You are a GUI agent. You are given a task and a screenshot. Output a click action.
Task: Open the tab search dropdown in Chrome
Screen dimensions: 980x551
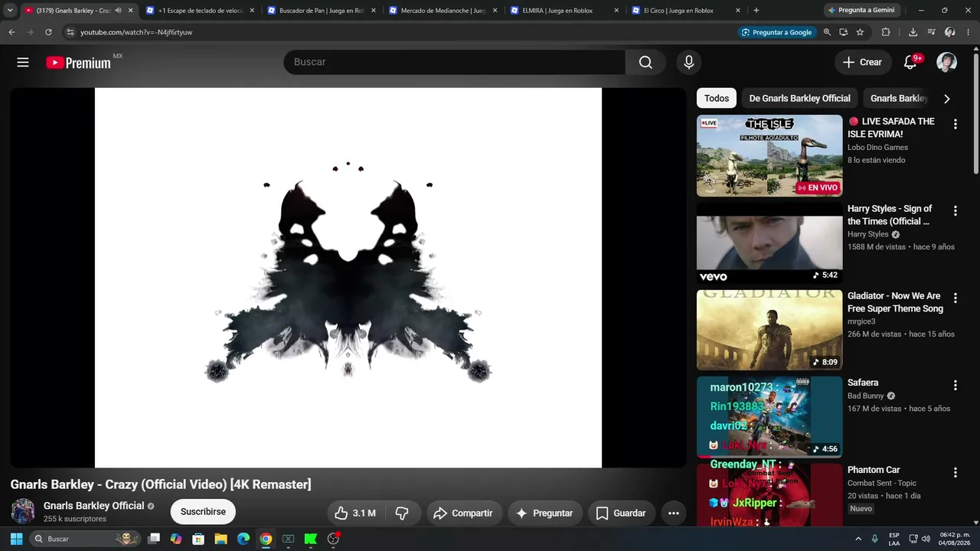(10, 11)
